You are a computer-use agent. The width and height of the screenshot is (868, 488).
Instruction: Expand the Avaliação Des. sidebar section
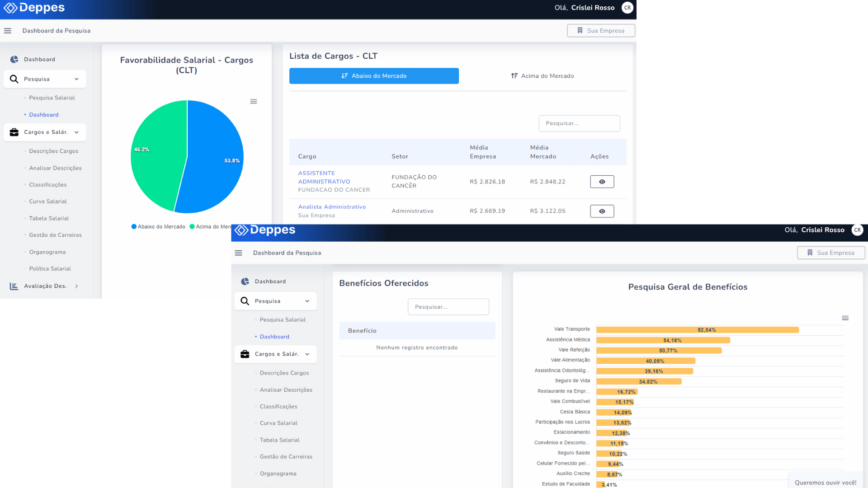[76, 286]
